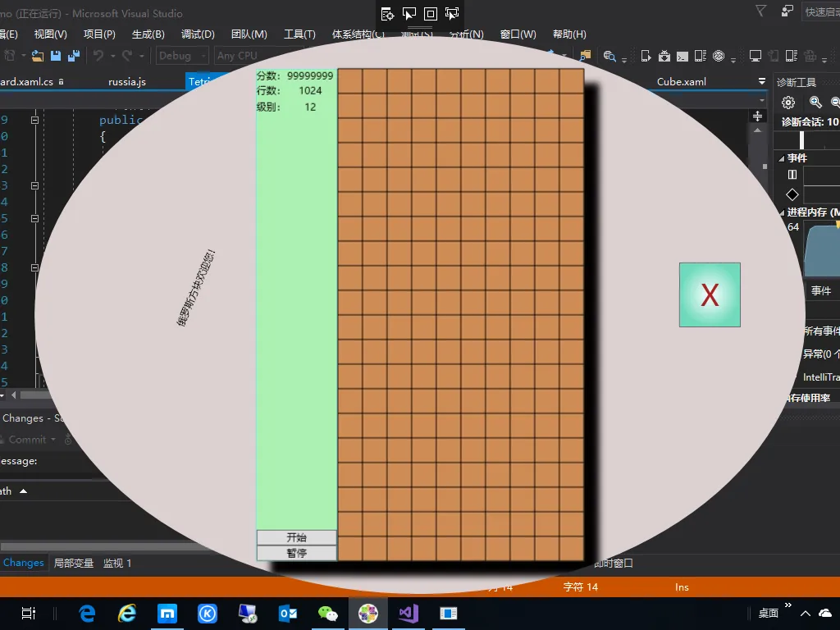This screenshot has width=840, height=630.
Task: Expand the Commit button dropdown arrow
Action: [53, 440]
